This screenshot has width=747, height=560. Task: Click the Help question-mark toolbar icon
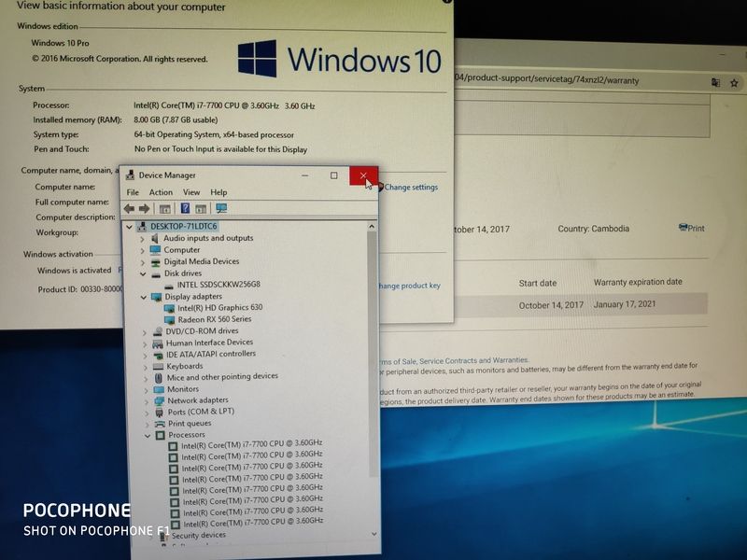(x=185, y=208)
